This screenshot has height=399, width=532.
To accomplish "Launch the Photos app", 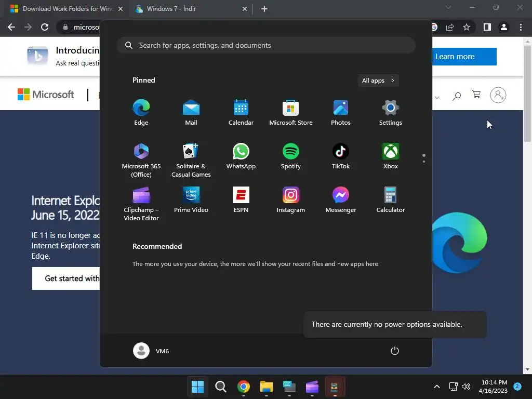I will coord(341,113).
